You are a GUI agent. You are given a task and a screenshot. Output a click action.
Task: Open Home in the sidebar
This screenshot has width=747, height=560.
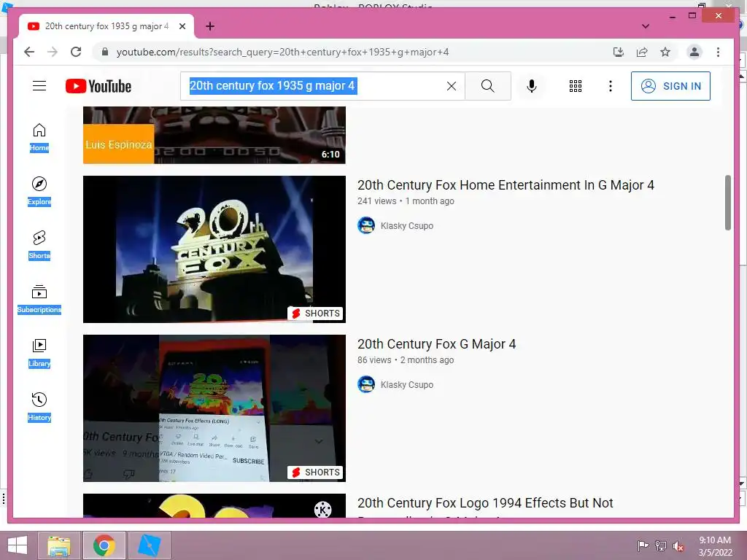click(39, 137)
